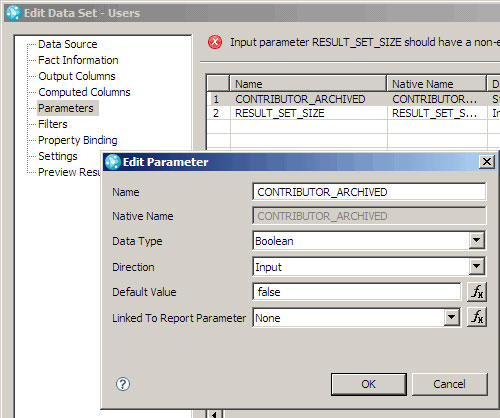
Task: Cancel the Edit Parameter dialog
Action: coord(449,384)
